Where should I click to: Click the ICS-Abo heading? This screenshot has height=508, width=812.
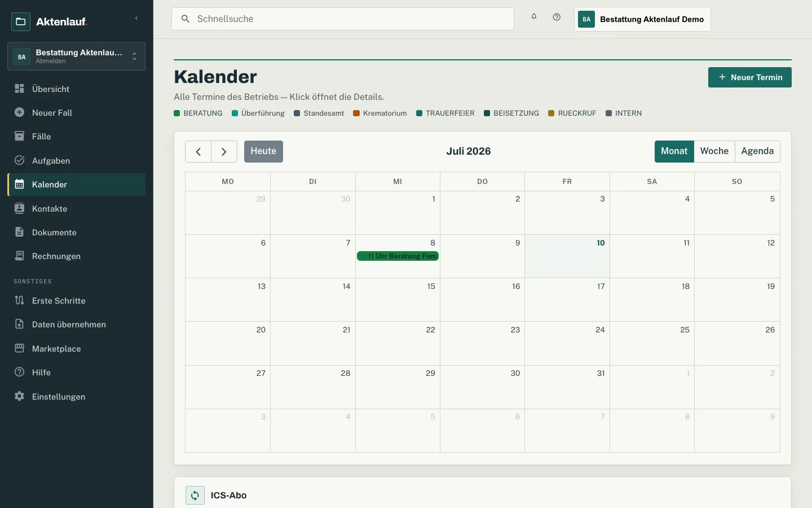coord(229,496)
